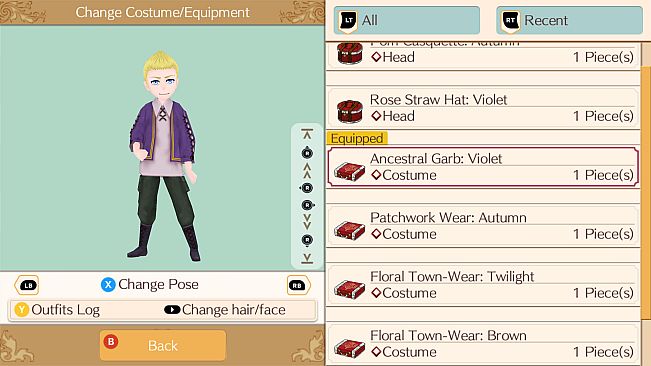651x366 pixels.
Task: Select Floral Town-Wear: Twilight costume
Action: point(483,285)
